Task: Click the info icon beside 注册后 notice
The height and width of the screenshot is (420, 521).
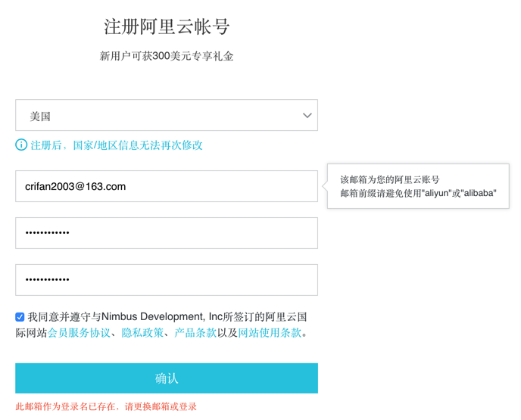Action: click(x=21, y=145)
